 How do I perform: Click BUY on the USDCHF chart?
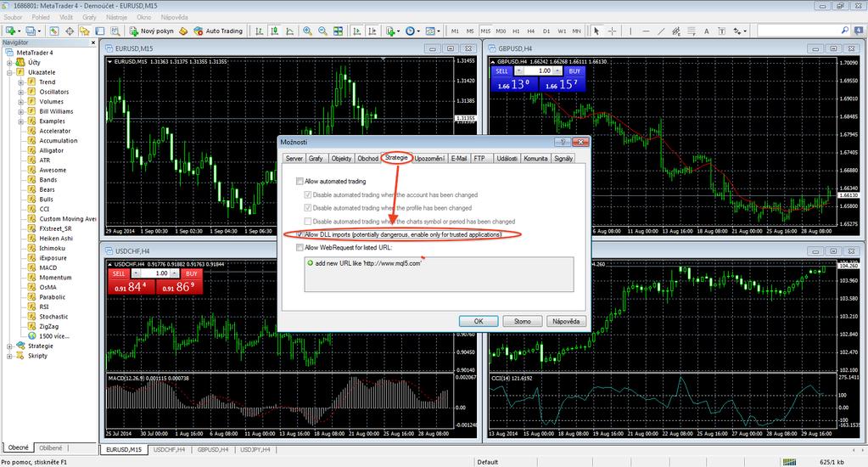192,273
